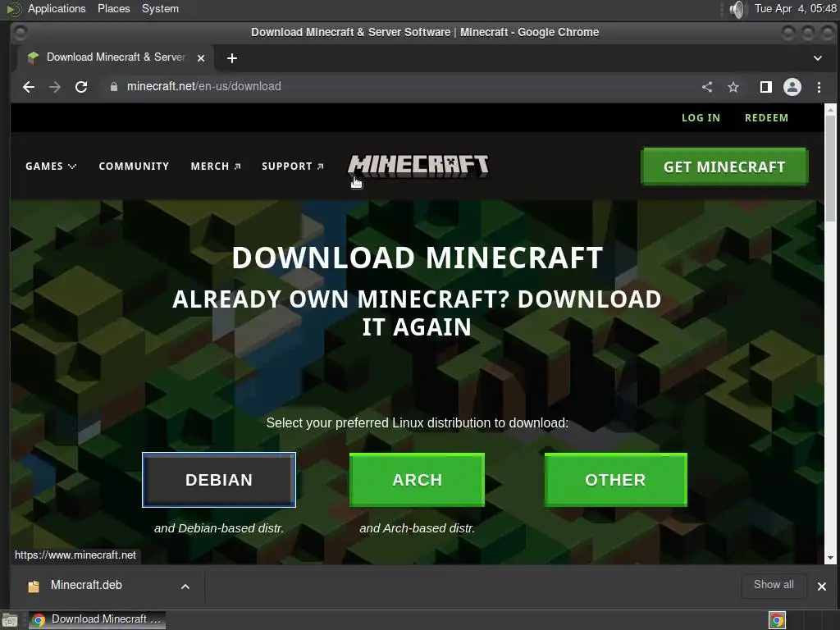Viewport: 840px width, 630px height.
Task: Bookmark this page with star icon
Action: (x=733, y=87)
